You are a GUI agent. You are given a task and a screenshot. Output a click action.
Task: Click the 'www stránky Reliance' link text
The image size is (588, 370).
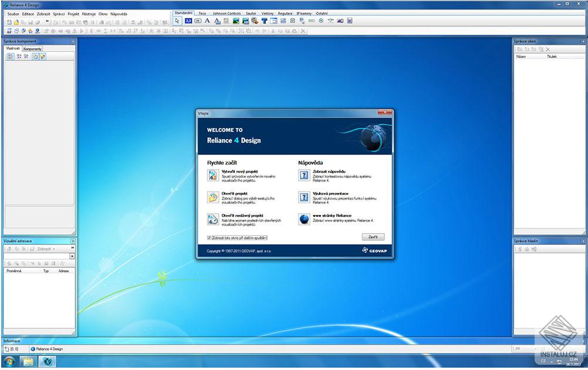point(332,216)
